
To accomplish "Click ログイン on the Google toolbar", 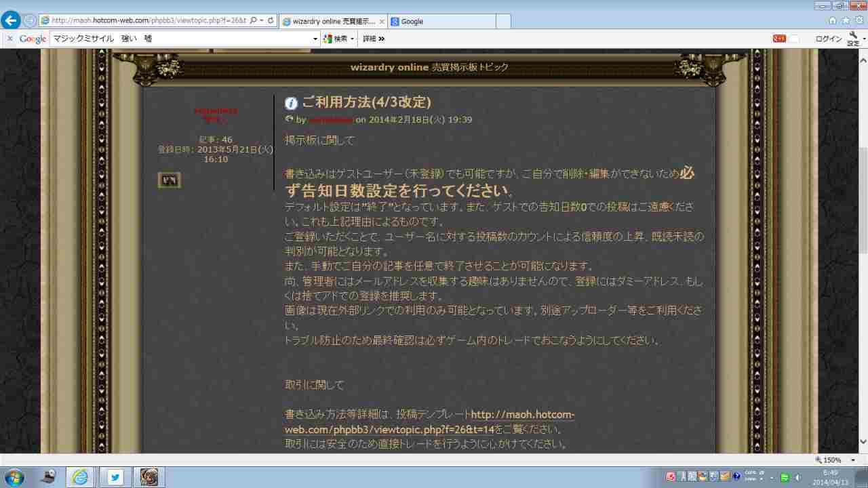I will [829, 39].
